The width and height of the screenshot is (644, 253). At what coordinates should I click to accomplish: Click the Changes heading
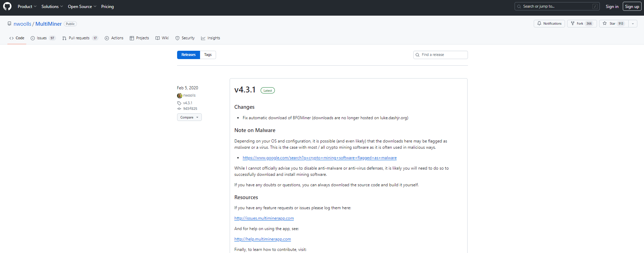pyautogui.click(x=245, y=107)
